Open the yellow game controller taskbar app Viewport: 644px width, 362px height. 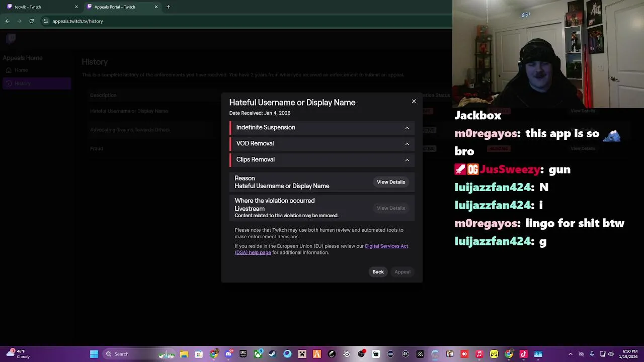tap(494, 354)
